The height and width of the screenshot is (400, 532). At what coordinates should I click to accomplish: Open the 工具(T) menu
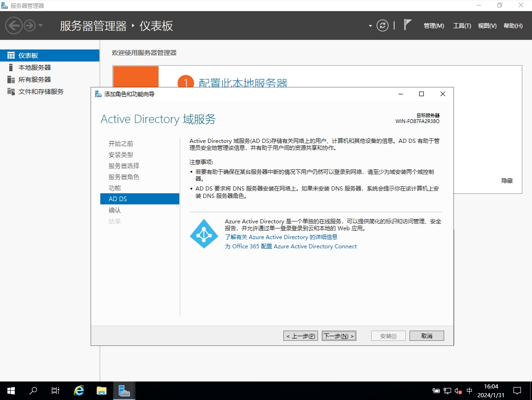coord(462,26)
